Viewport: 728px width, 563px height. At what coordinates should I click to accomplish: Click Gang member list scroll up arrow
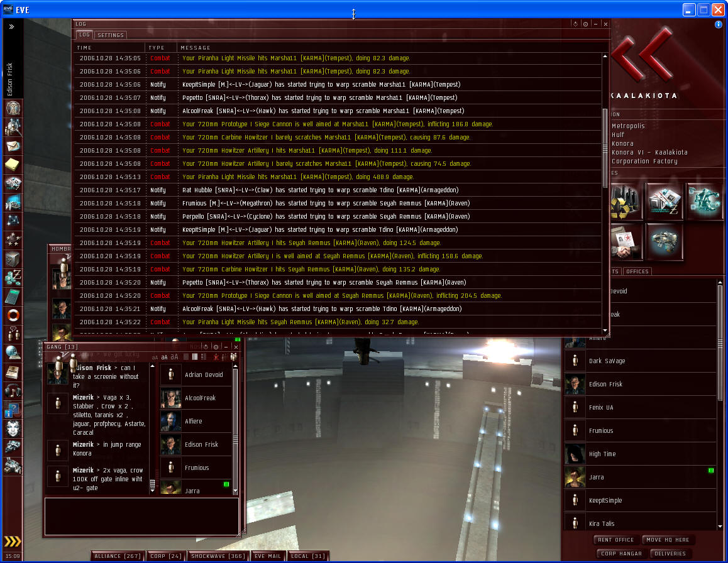[235, 367]
